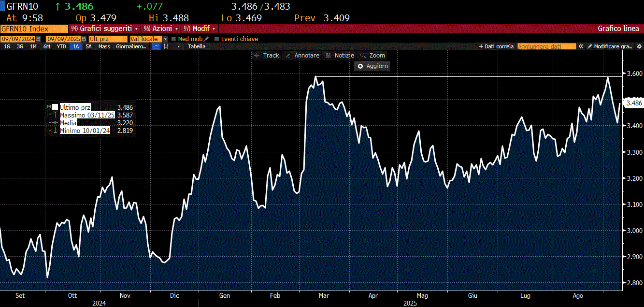Click the Ultimo prz legend label
644x307 pixels.
click(75, 107)
